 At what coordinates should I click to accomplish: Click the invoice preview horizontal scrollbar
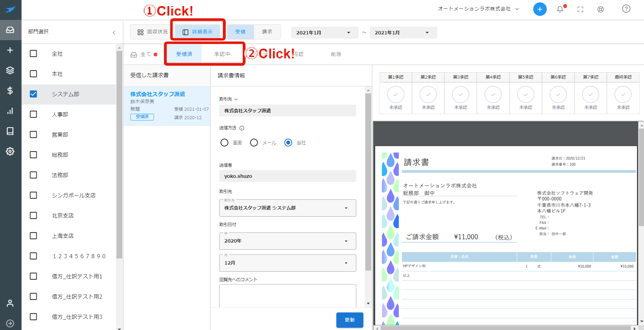[x=506, y=328]
